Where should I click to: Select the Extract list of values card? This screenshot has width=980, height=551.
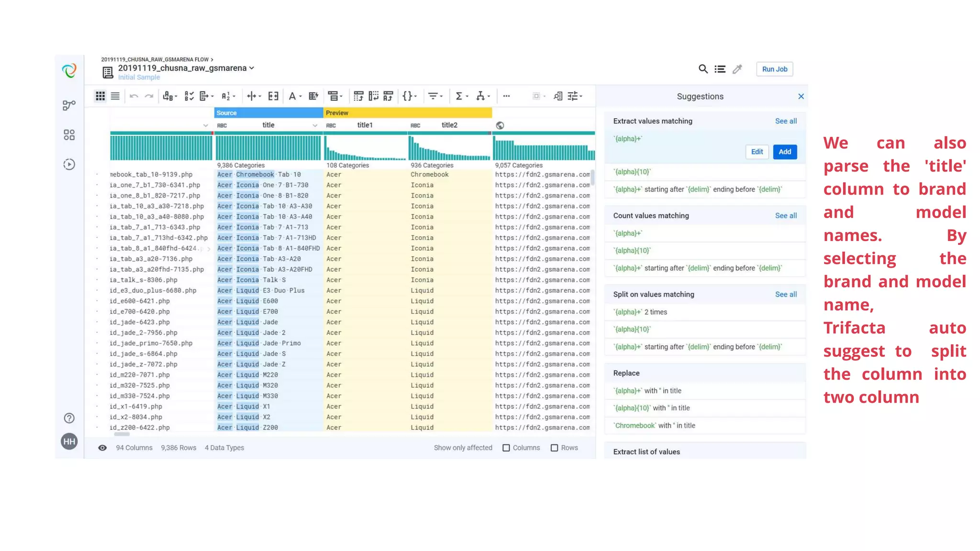point(705,452)
